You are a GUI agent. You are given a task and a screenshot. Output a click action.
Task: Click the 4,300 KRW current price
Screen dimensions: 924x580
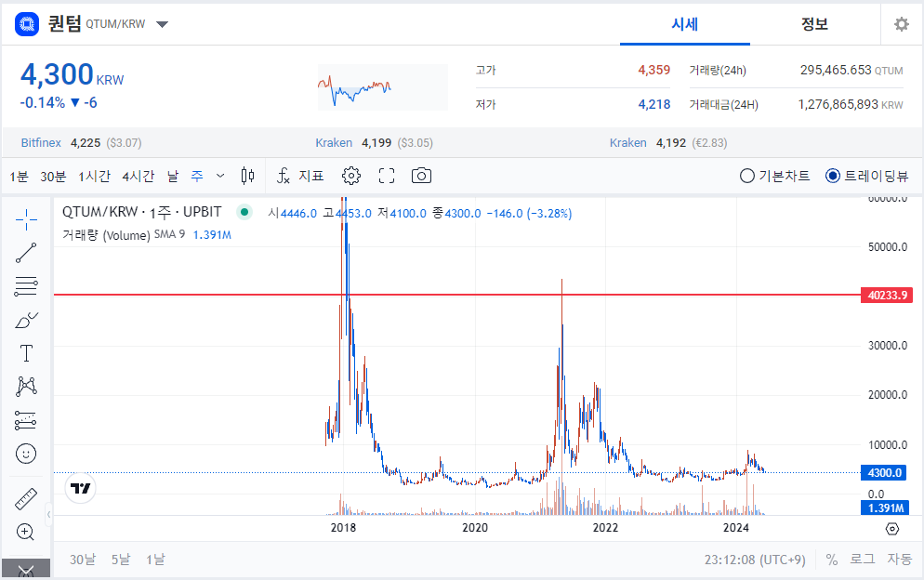[72, 75]
